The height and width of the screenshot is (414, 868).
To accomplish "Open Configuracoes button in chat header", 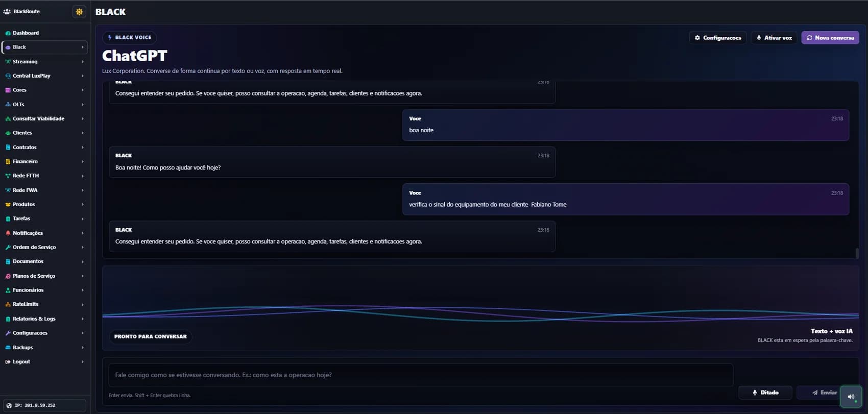I will [x=718, y=38].
